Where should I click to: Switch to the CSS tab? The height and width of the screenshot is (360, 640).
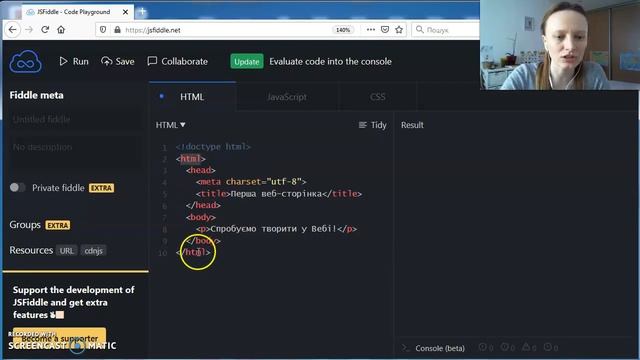[378, 97]
